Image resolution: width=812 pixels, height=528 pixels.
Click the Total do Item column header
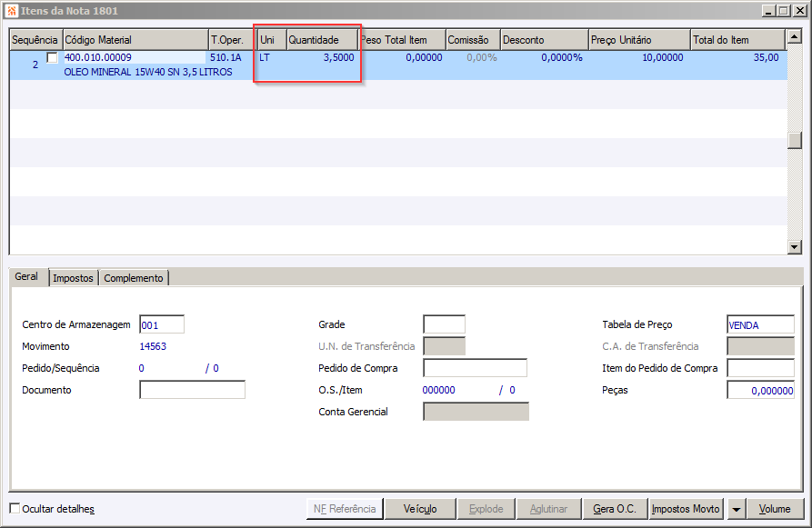click(738, 40)
